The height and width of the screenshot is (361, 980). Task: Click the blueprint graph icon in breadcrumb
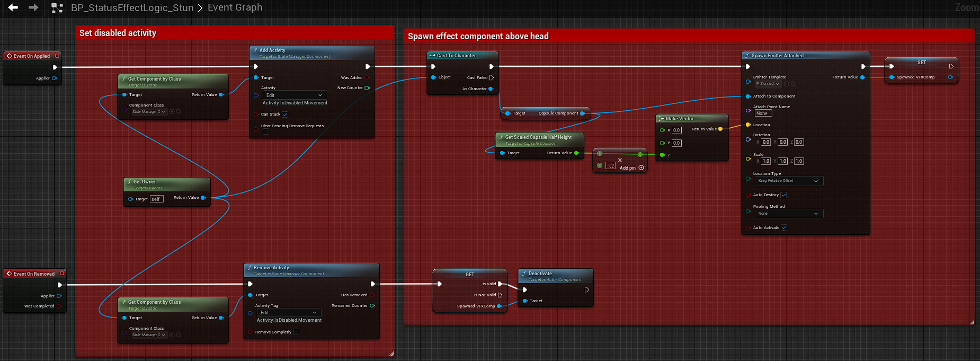pos(57,8)
